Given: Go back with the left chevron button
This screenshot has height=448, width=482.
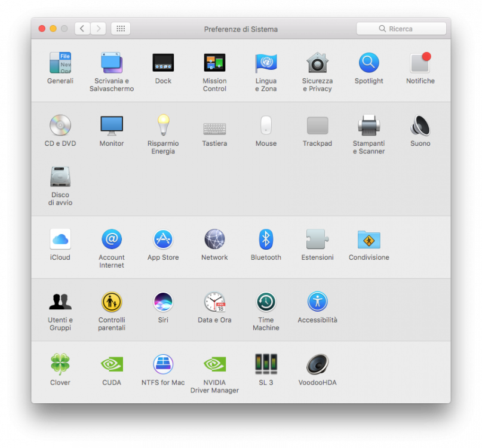Looking at the screenshot, I should [x=82, y=29].
